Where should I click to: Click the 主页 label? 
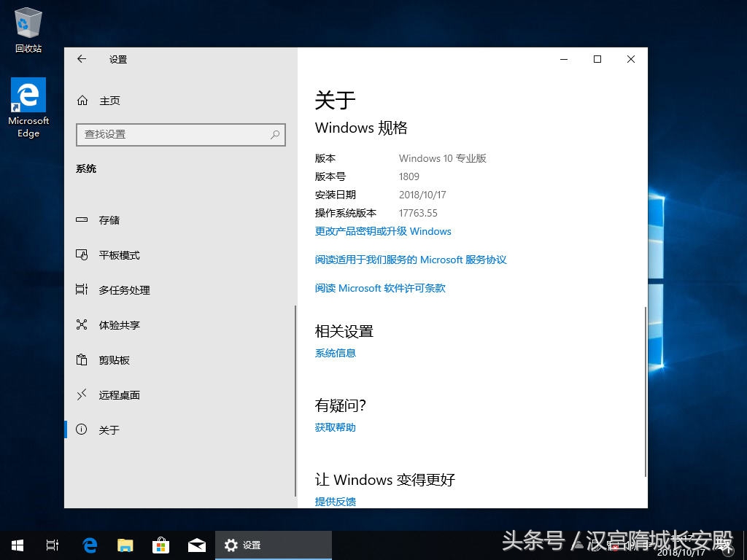click(109, 101)
